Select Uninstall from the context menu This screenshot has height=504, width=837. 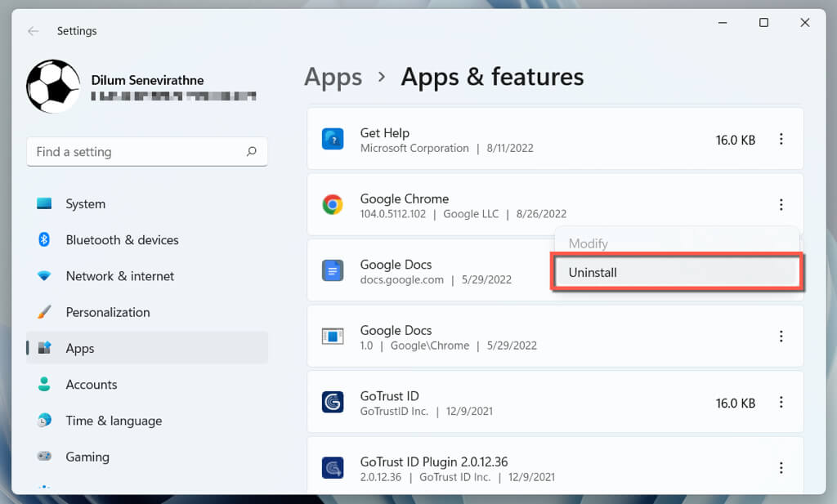677,273
